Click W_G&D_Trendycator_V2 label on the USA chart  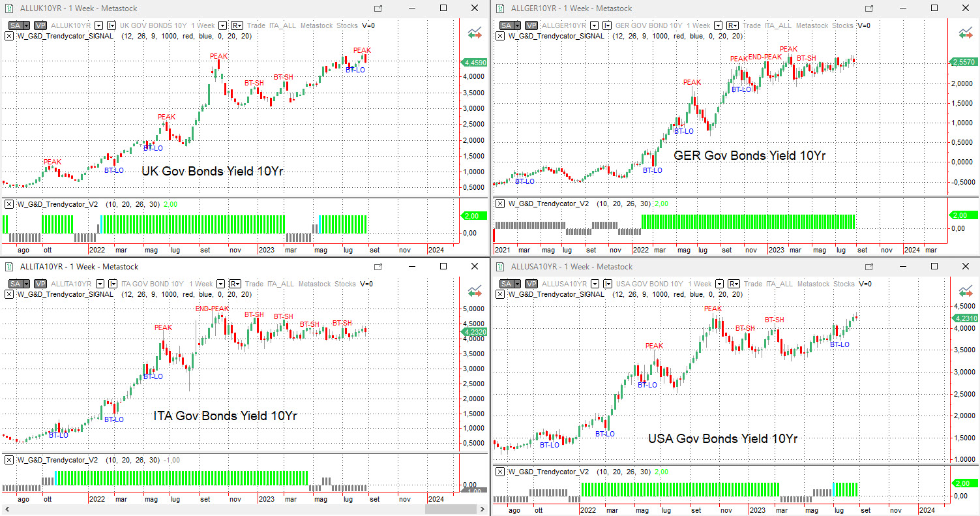(548, 472)
